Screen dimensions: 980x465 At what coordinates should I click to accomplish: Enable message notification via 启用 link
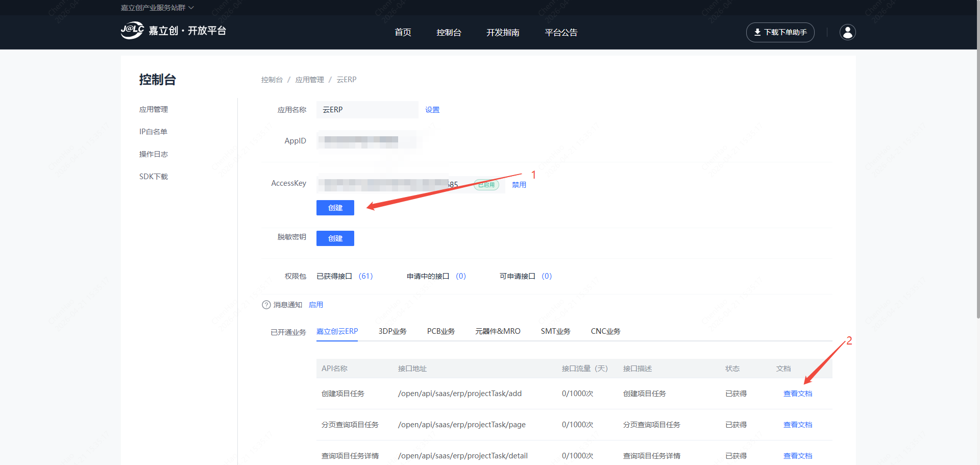point(315,305)
